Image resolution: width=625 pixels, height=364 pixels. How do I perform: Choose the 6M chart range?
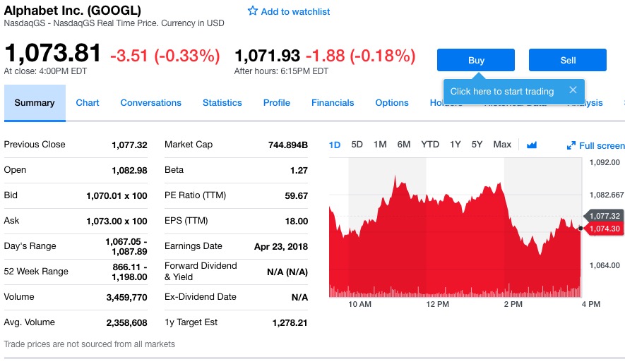[x=404, y=145]
